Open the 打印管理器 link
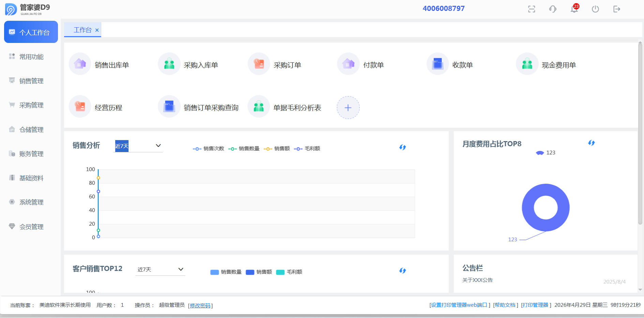 [x=535, y=305]
